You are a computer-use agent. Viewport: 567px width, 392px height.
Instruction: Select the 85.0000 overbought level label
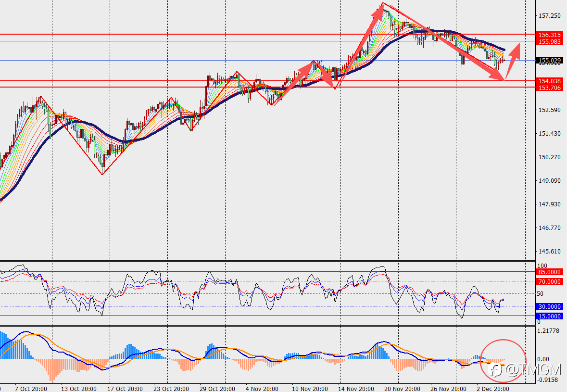[x=549, y=272]
